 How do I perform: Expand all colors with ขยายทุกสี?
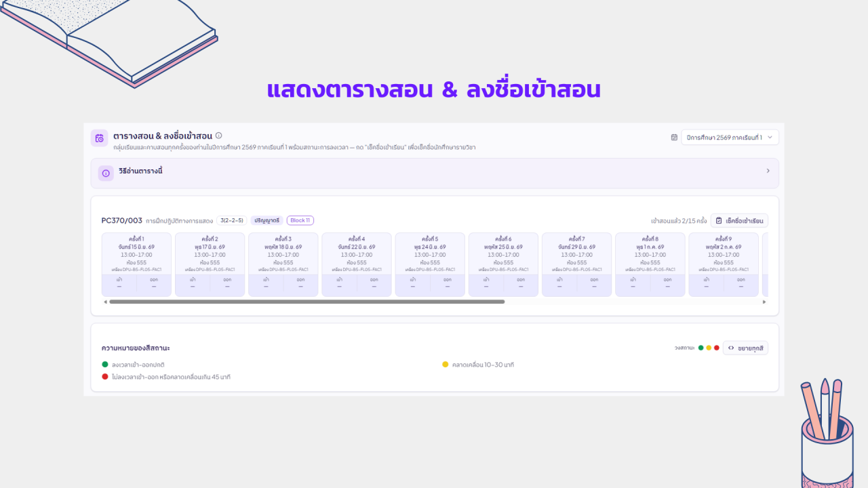point(745,348)
